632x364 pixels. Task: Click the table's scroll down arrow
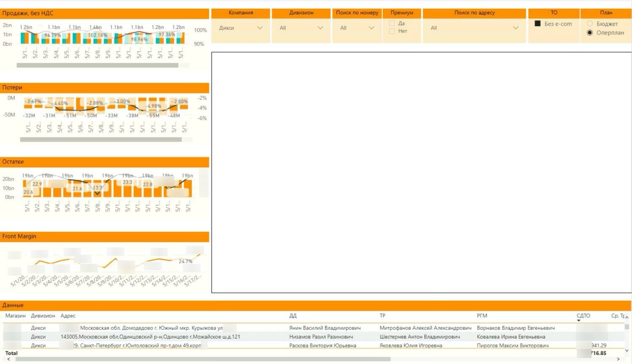pos(627,350)
